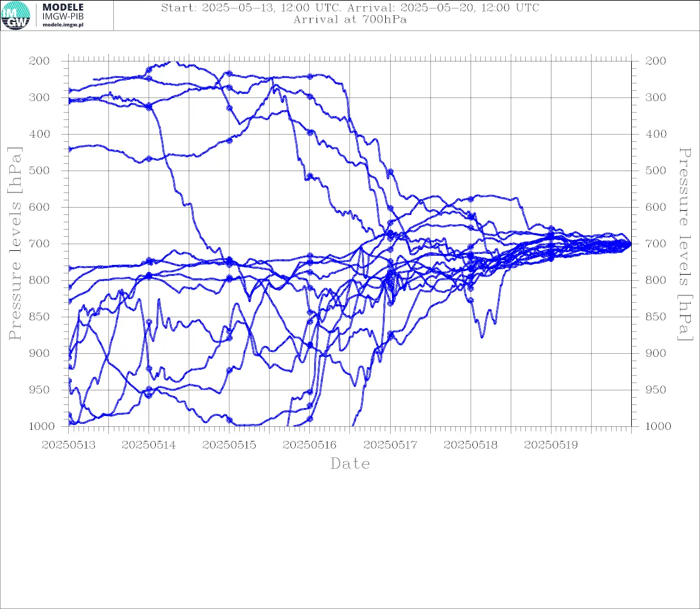Click x-axis label 20250513
Image resolution: width=700 pixels, height=609 pixels.
[x=68, y=445]
